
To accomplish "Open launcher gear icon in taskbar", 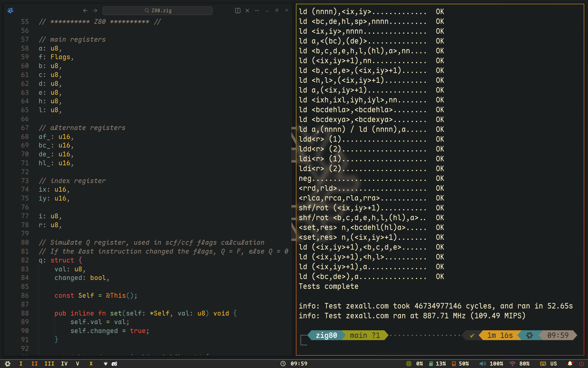I will tap(8, 364).
